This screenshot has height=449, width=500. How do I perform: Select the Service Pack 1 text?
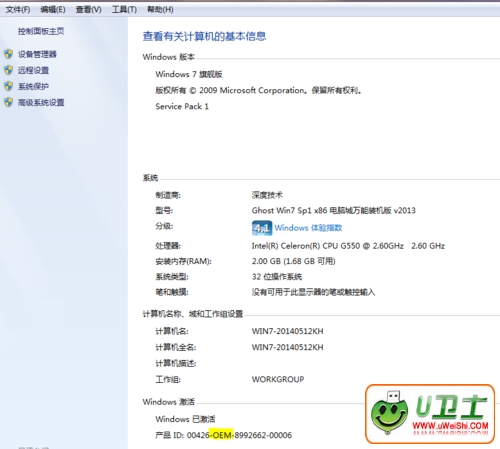coord(182,106)
